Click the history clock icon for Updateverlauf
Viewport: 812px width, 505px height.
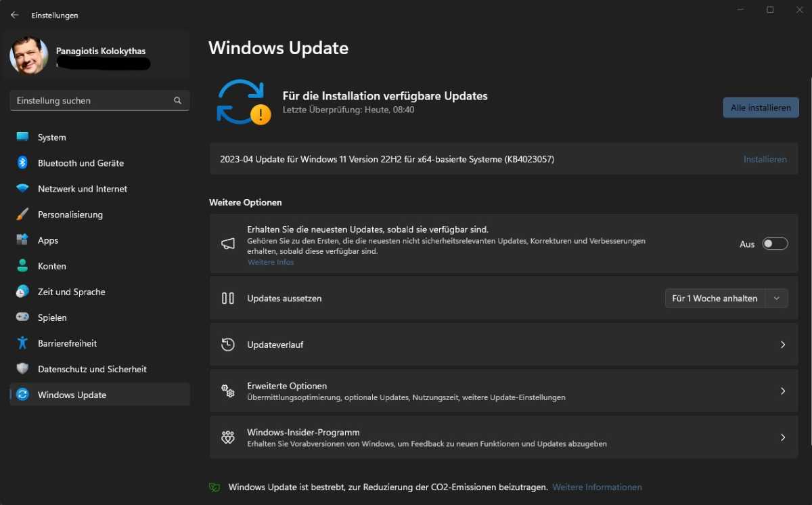[x=228, y=345]
